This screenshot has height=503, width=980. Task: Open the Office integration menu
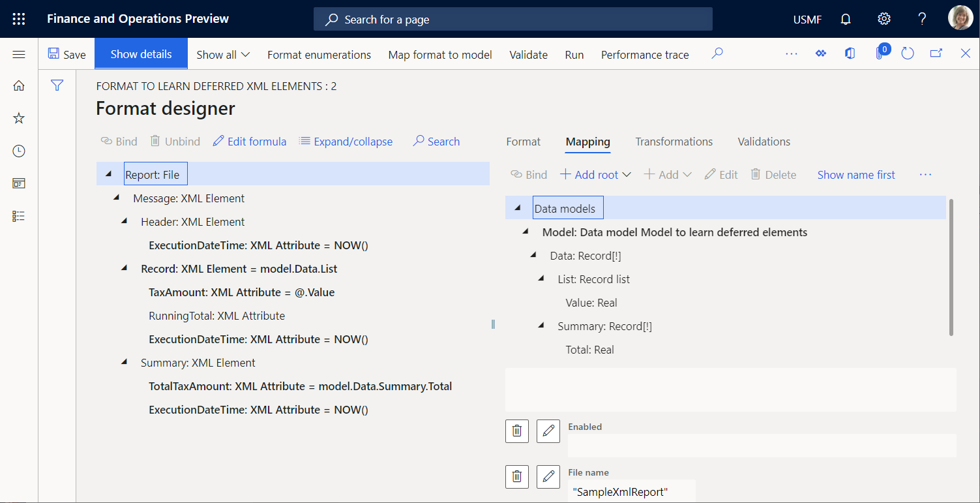click(849, 53)
